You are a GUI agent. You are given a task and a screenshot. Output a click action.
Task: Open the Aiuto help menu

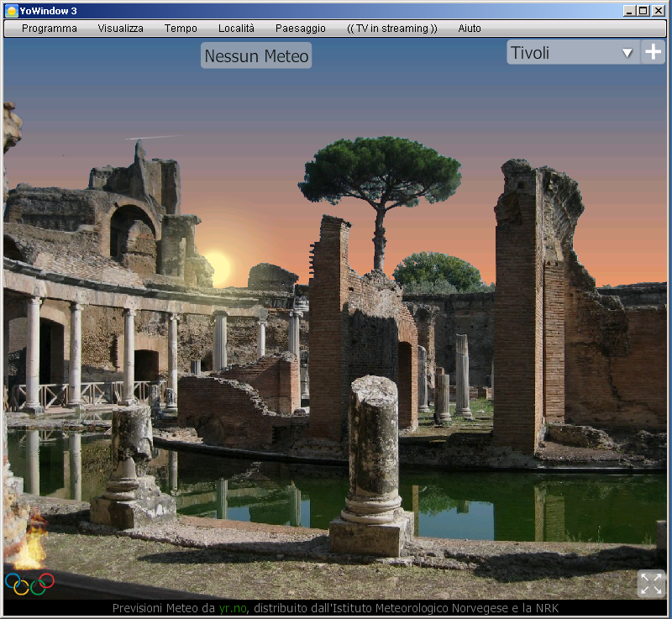470,29
